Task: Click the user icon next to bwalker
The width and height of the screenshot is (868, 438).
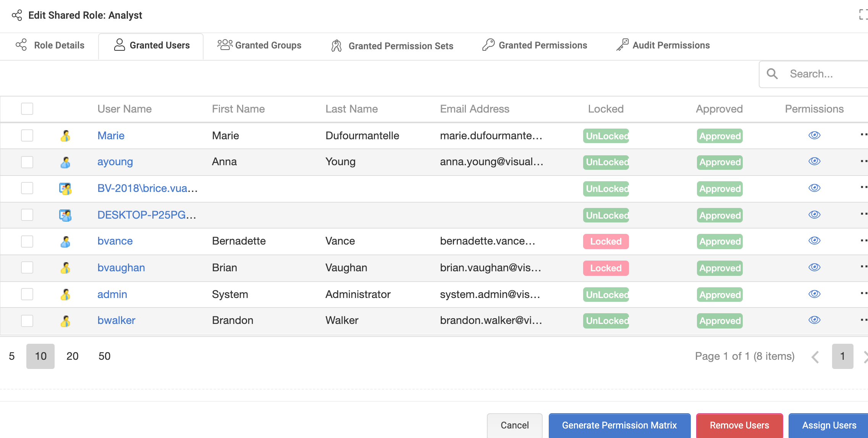Action: click(x=65, y=321)
